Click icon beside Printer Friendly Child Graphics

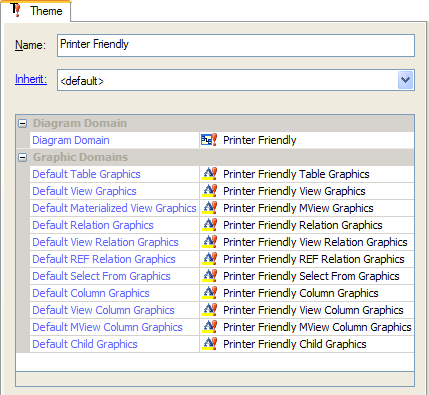tap(210, 344)
